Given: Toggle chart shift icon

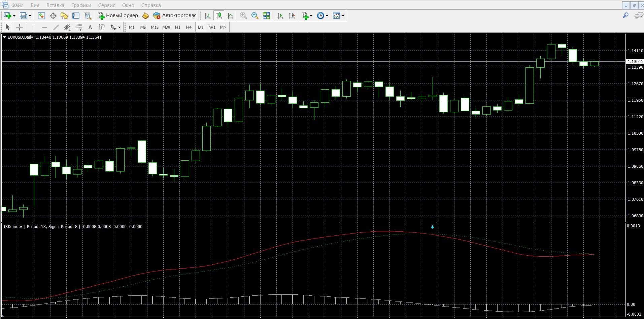Looking at the screenshot, I should coord(292,15).
